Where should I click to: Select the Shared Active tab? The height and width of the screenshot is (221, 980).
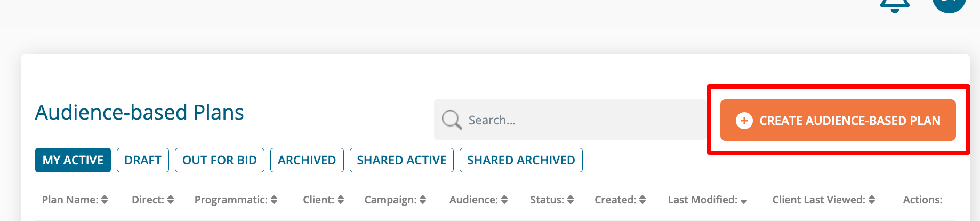[x=401, y=160]
